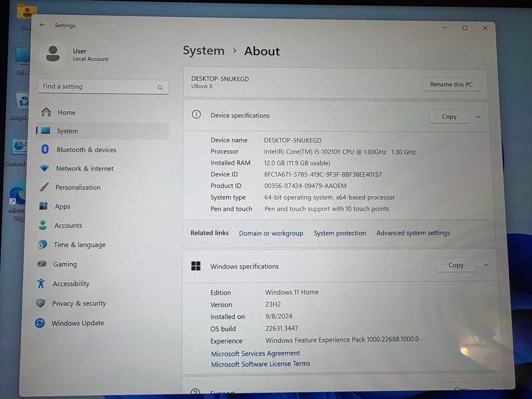This screenshot has width=532, height=399.
Task: Click the Version value 23H2
Action: click(x=273, y=304)
